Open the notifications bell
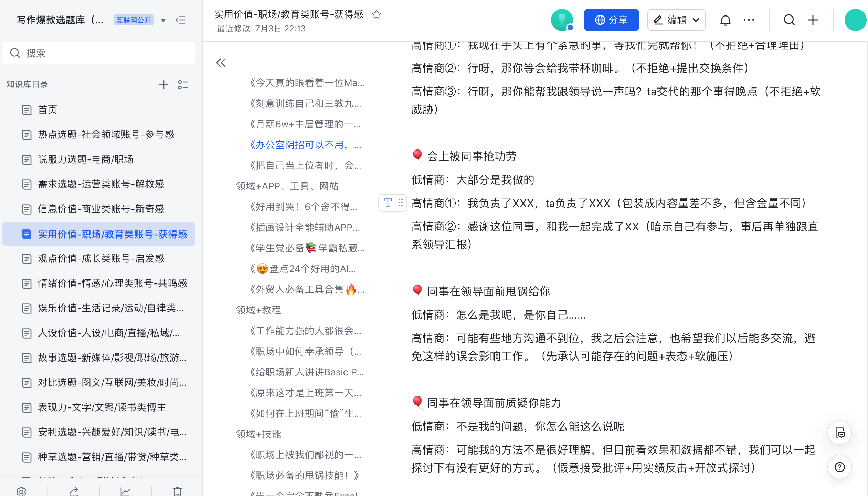 point(725,20)
